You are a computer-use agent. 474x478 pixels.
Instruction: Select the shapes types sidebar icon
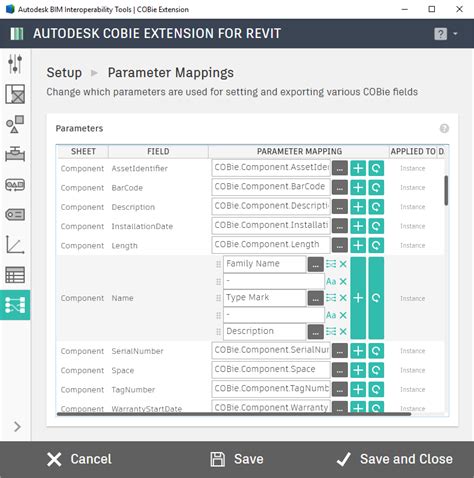coord(15,124)
